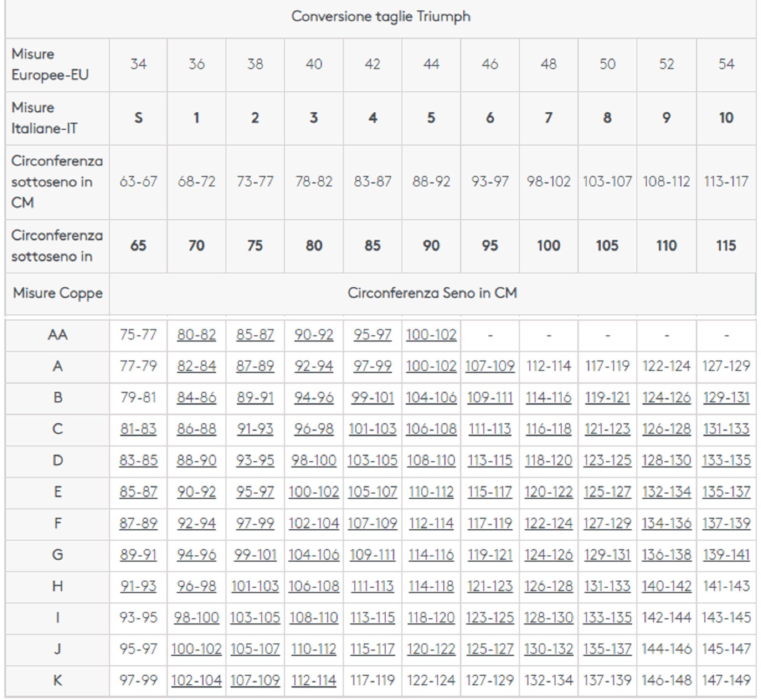The height and width of the screenshot is (700, 761).
Task: Open the 100-102 link in row J
Action: pos(196,649)
